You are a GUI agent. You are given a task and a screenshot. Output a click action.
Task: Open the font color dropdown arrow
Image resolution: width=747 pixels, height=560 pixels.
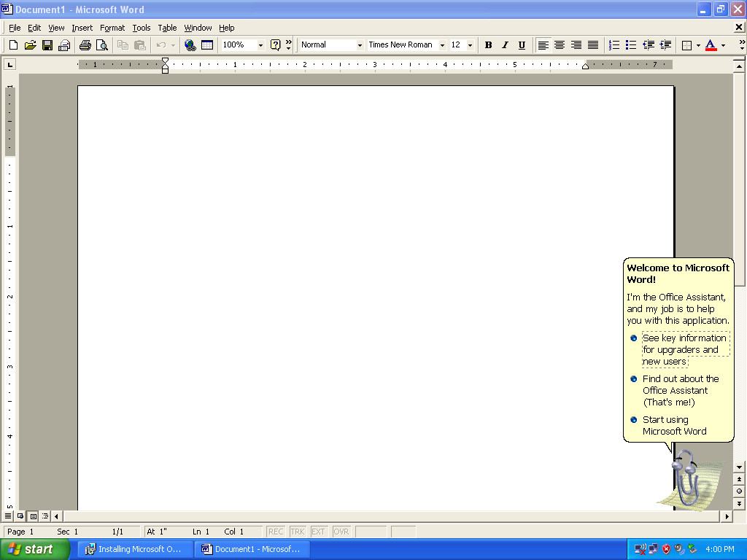[723, 44]
